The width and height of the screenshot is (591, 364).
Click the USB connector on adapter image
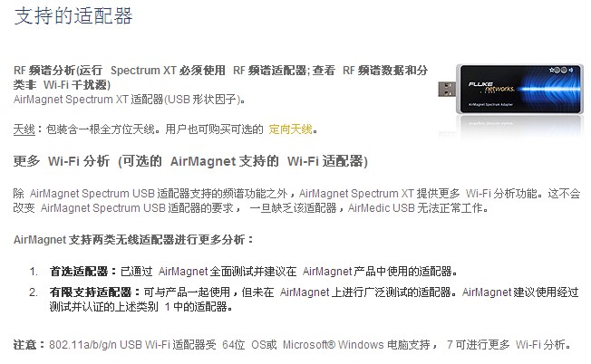pos(447,90)
